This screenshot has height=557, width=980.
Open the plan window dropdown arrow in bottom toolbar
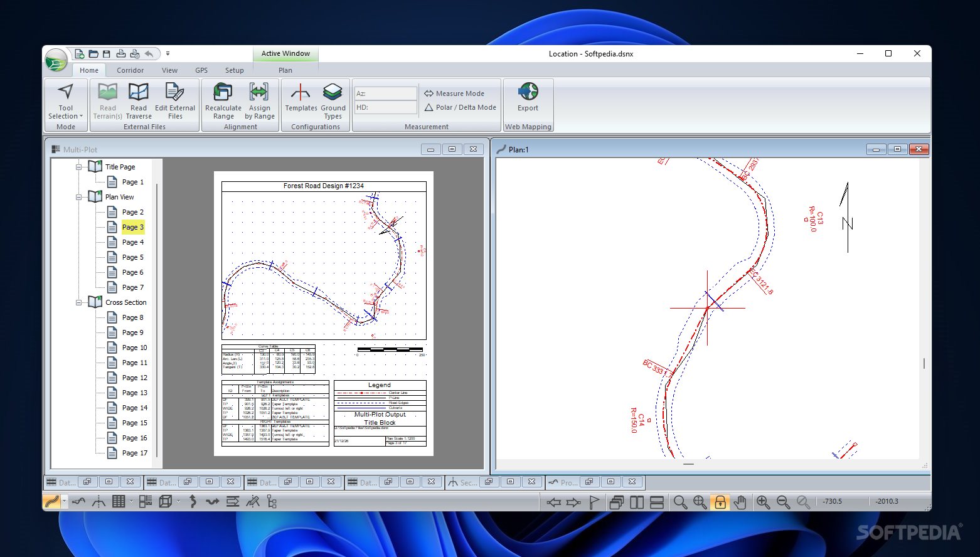tap(65, 502)
